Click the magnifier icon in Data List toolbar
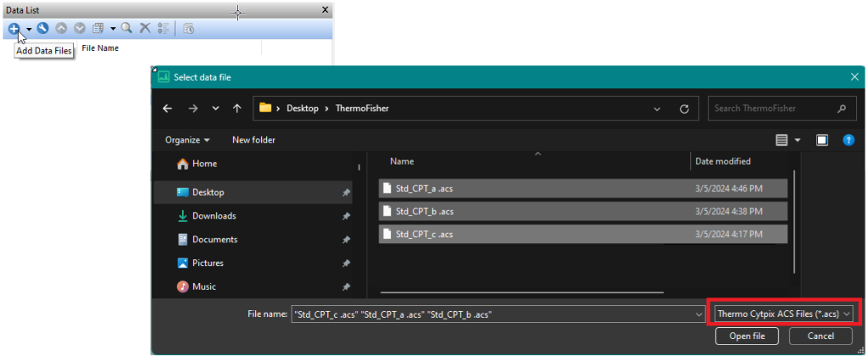The height and width of the screenshot is (356, 868). point(126,28)
